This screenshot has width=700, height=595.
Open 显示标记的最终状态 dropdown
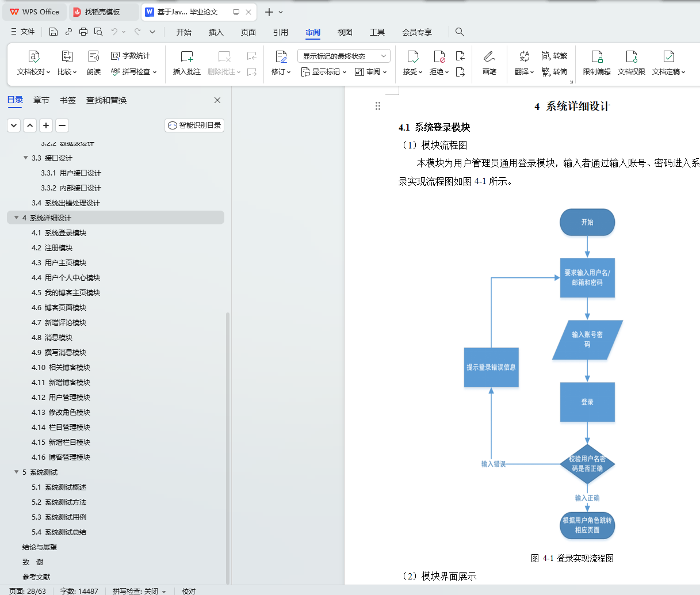click(x=344, y=56)
